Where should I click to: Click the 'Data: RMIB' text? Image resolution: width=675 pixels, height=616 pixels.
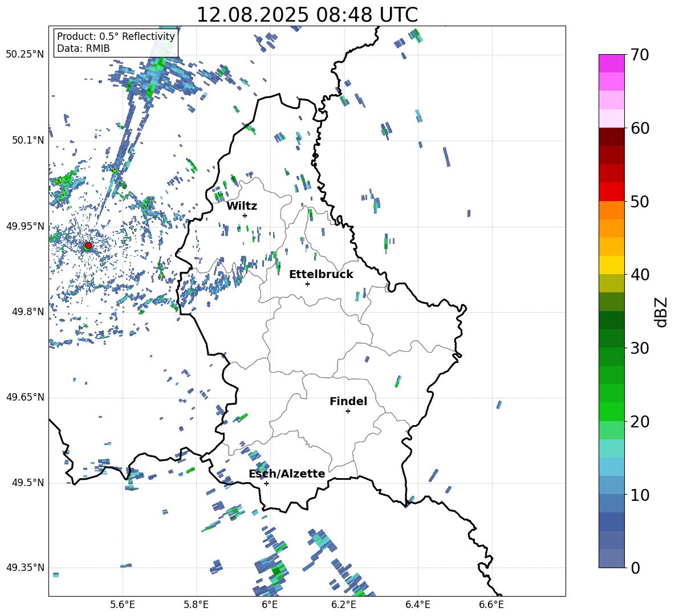click(83, 48)
